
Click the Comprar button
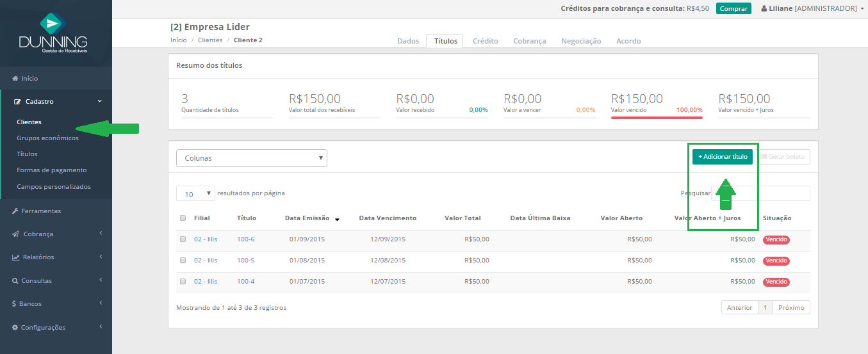pyautogui.click(x=733, y=9)
